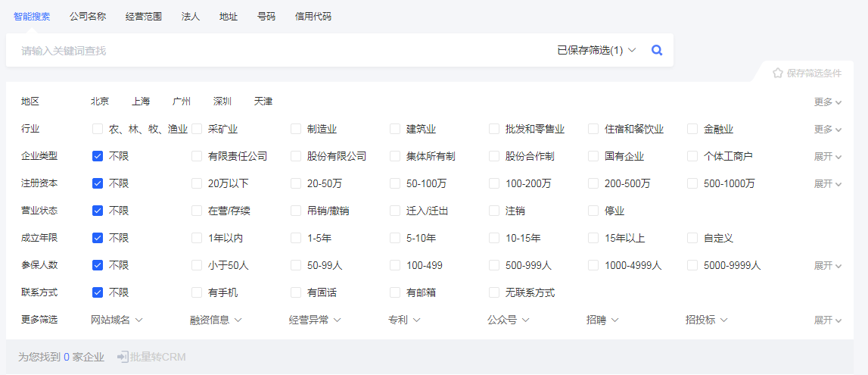Uncheck 不限 in the 企业类型 row

point(98,156)
